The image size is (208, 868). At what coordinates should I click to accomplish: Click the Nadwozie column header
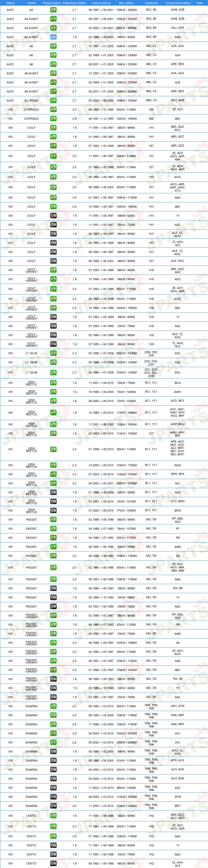pyautogui.click(x=152, y=3)
